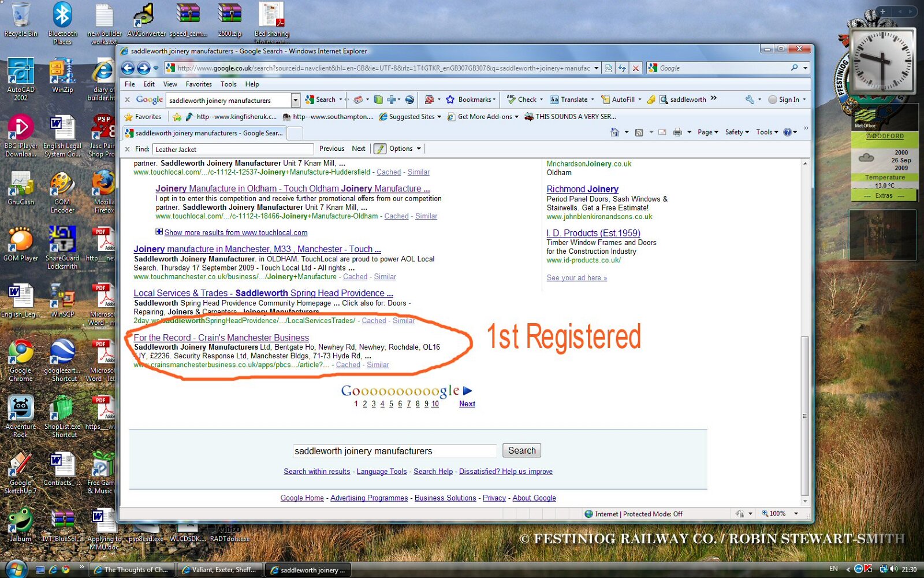Toggle the Google Toolbar highlighter button
The image size is (924, 578).
pyautogui.click(x=651, y=99)
